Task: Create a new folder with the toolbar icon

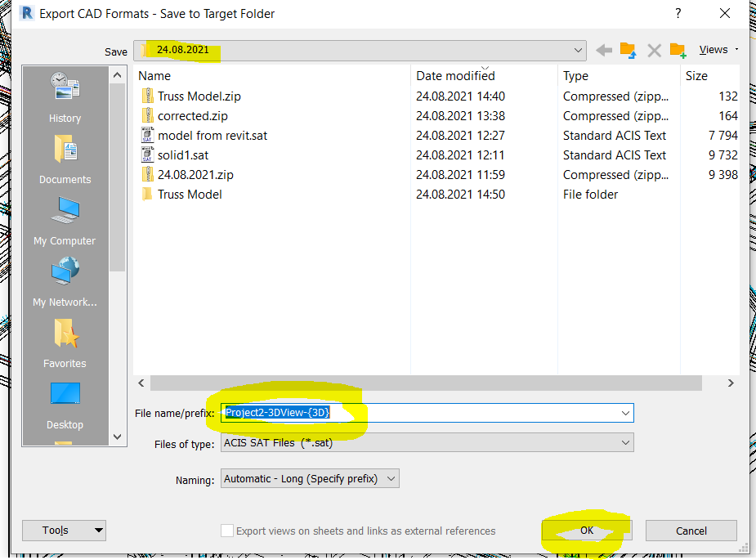Action: pos(678,49)
